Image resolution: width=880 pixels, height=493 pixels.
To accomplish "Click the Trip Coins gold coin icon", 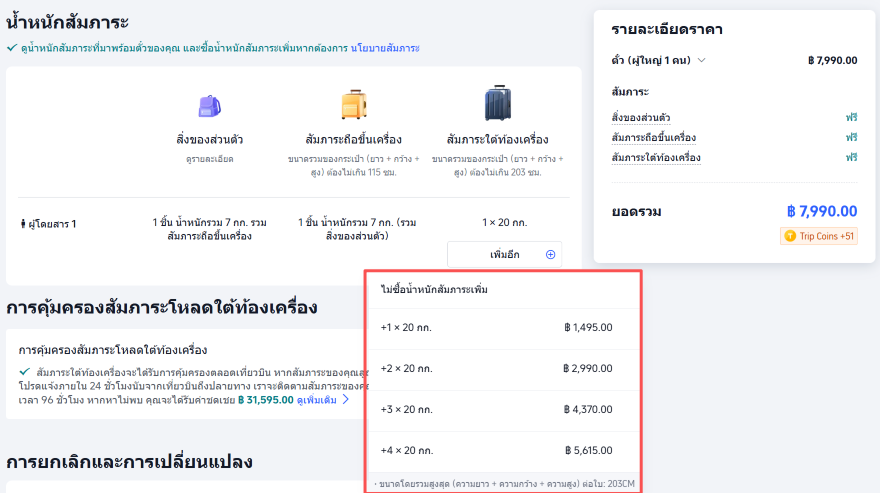I will [x=790, y=236].
